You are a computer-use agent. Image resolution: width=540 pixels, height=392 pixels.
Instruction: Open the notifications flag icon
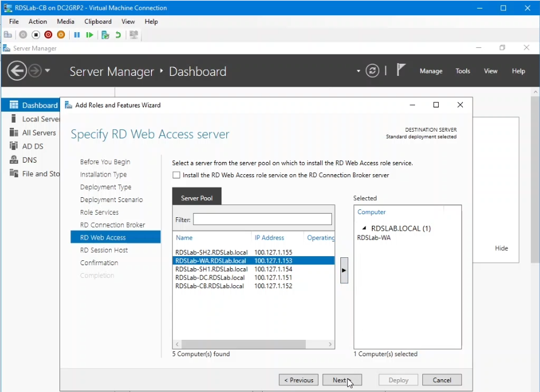click(x=400, y=70)
